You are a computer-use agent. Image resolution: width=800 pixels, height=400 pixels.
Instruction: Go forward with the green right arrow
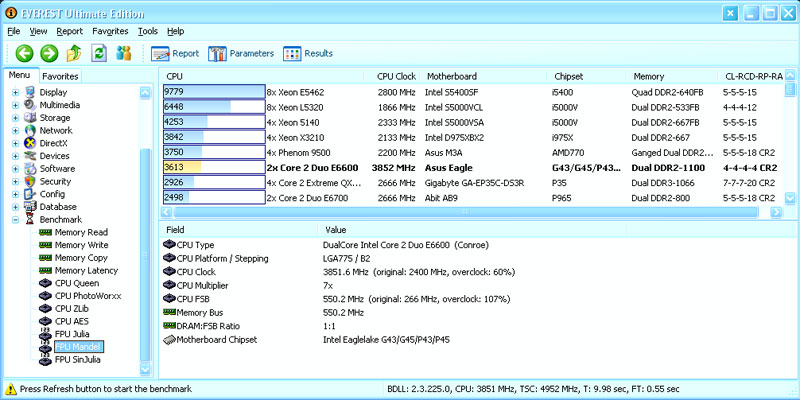pos(49,53)
